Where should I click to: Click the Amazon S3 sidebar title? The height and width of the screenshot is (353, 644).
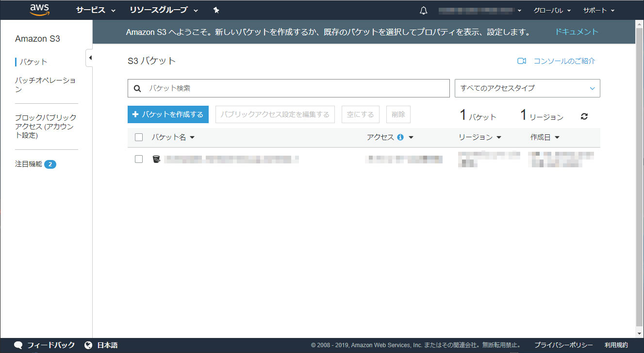click(37, 39)
